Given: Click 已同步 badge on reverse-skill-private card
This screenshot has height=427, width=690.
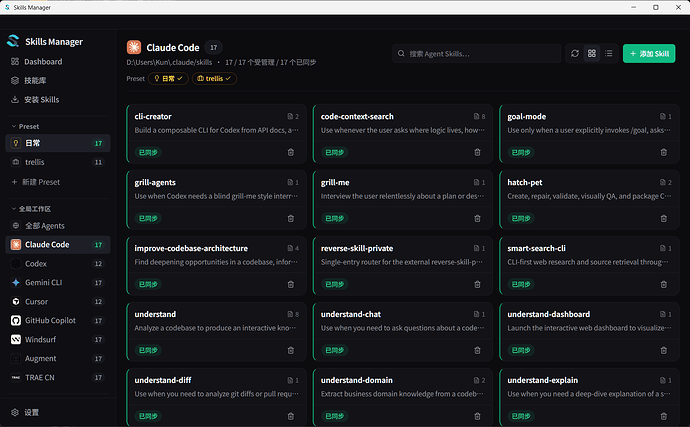Looking at the screenshot, I should tap(334, 284).
